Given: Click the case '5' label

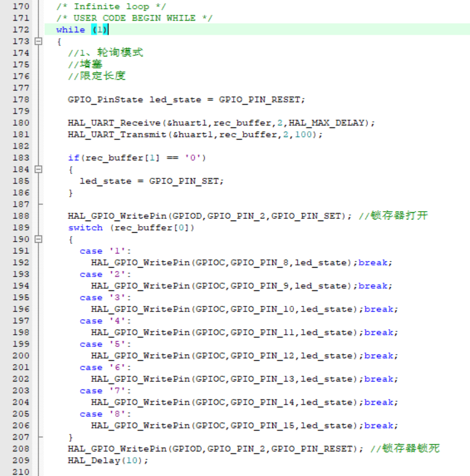Looking at the screenshot, I should pyautogui.click(x=105, y=344).
